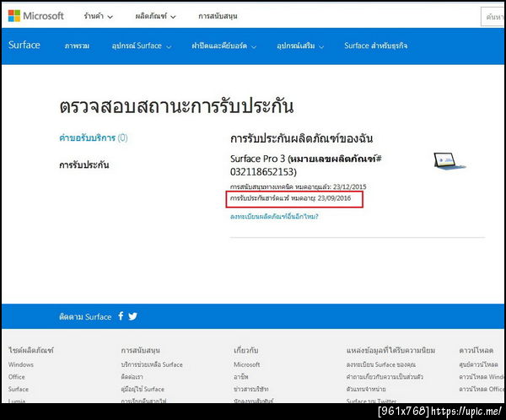The width and height of the screenshot is (506, 420).
Task: Go to the Surface home link
Action: [x=24, y=45]
